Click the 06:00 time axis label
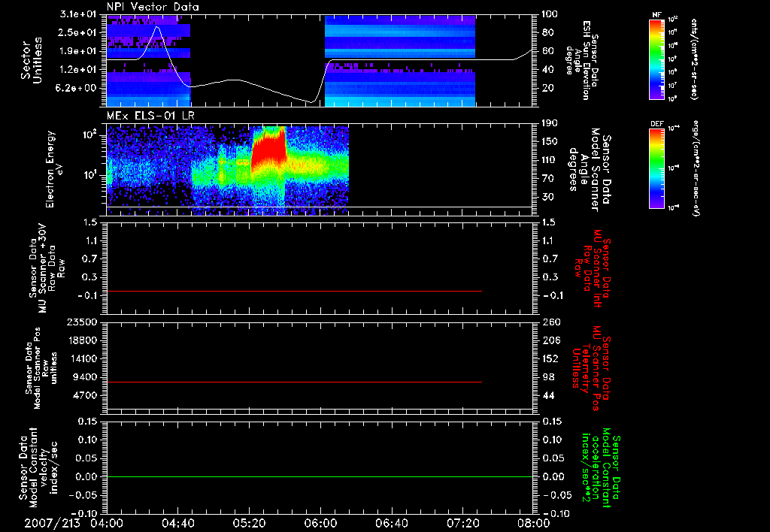Screen dimensions: 770x532 point(320,523)
